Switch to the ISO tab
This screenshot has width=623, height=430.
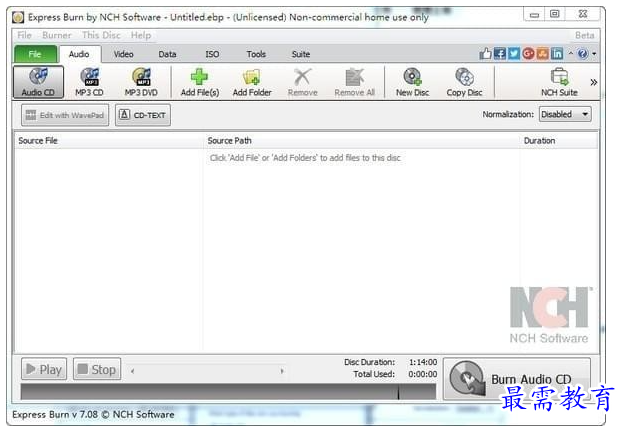click(x=212, y=54)
